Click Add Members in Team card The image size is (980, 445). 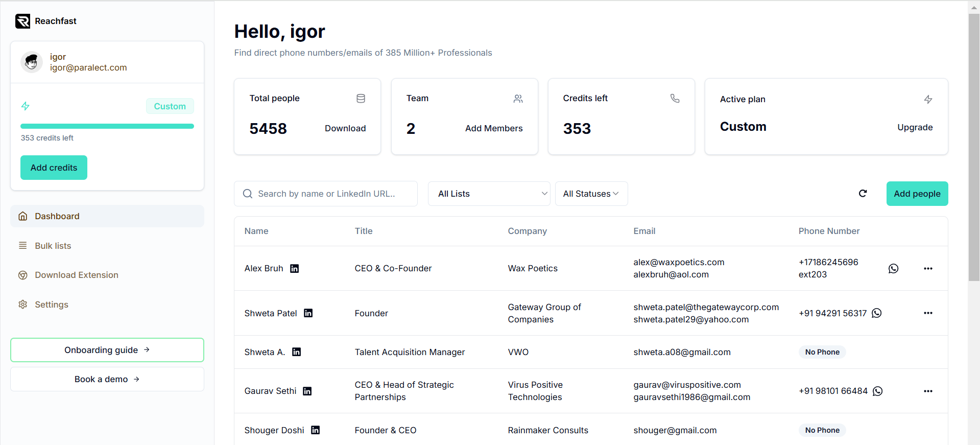click(494, 128)
